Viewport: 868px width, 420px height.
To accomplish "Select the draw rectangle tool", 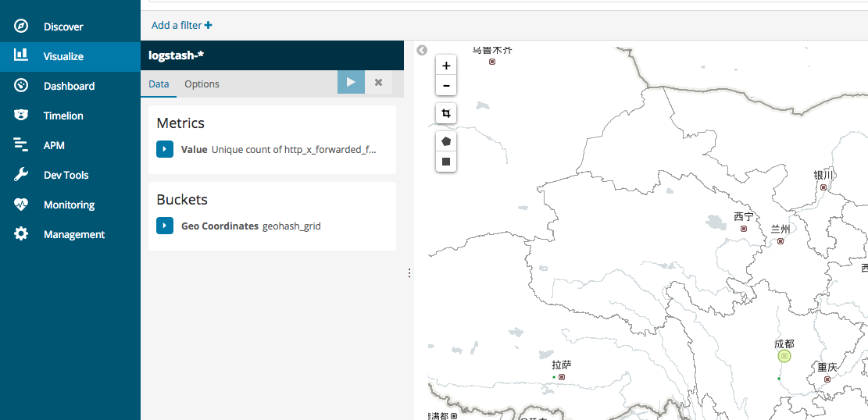I will pos(446,162).
